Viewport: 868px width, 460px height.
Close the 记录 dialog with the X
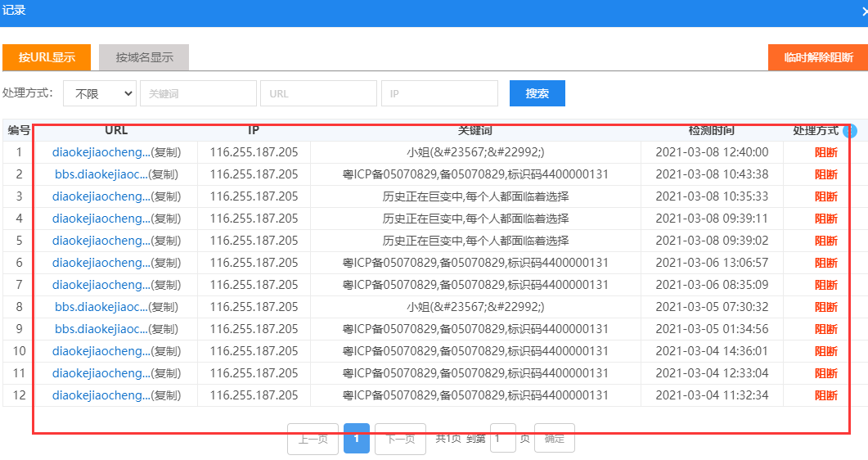[x=864, y=11]
